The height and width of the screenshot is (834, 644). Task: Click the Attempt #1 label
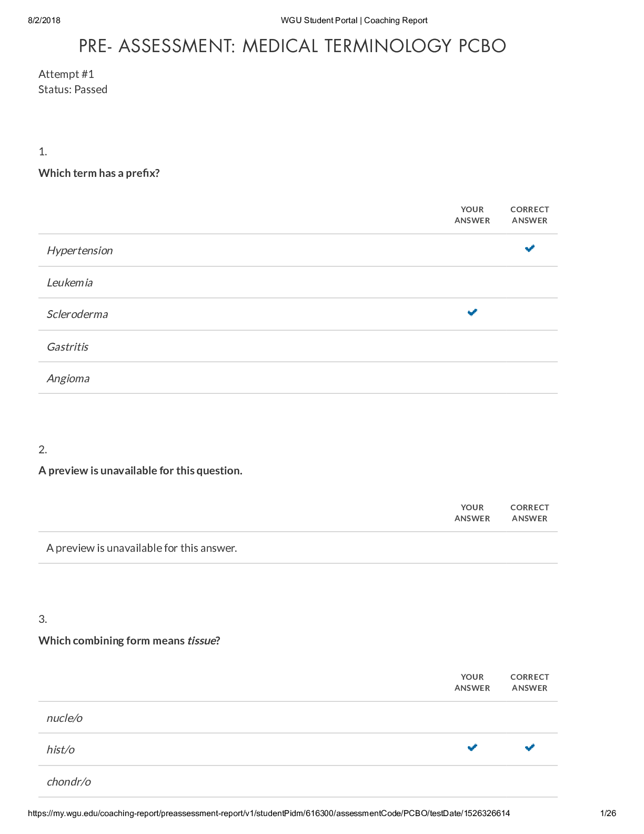(x=66, y=74)
